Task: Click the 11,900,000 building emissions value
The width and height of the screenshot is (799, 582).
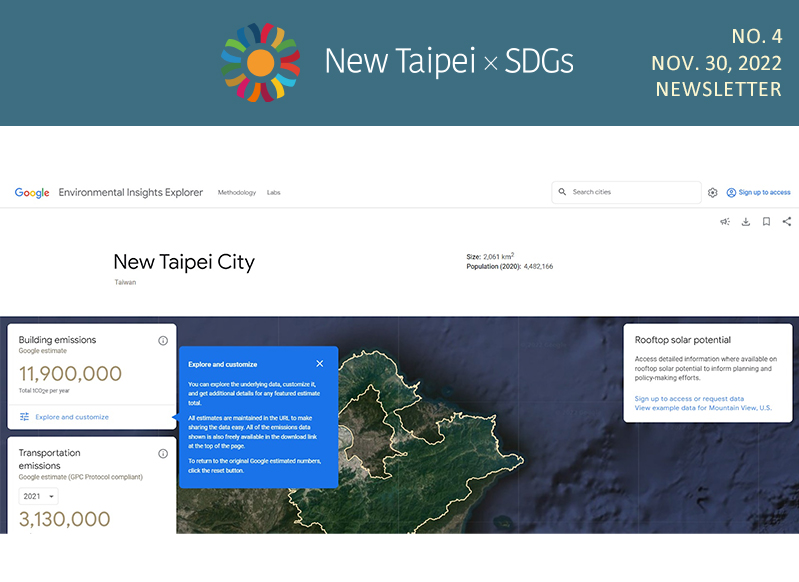Action: 70,374
